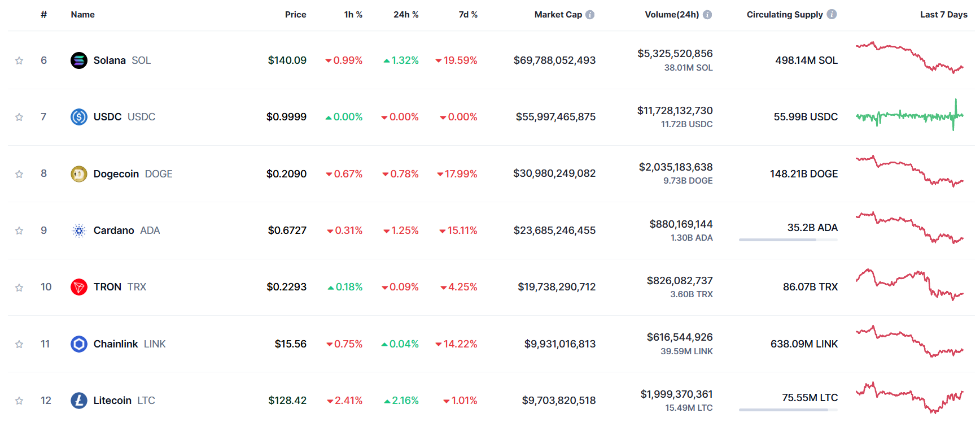Toggle watchlist star for Cardano
Image resolution: width=980 pixels, height=426 pixels.
(x=19, y=231)
